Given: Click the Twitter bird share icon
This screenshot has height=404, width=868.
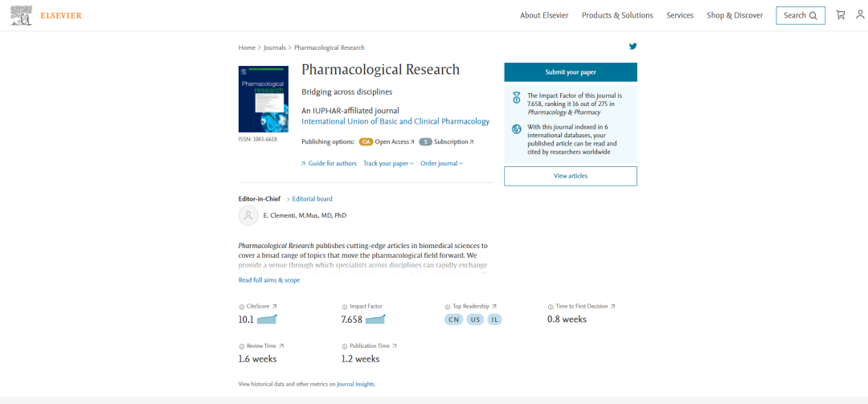Looking at the screenshot, I should pos(633,47).
